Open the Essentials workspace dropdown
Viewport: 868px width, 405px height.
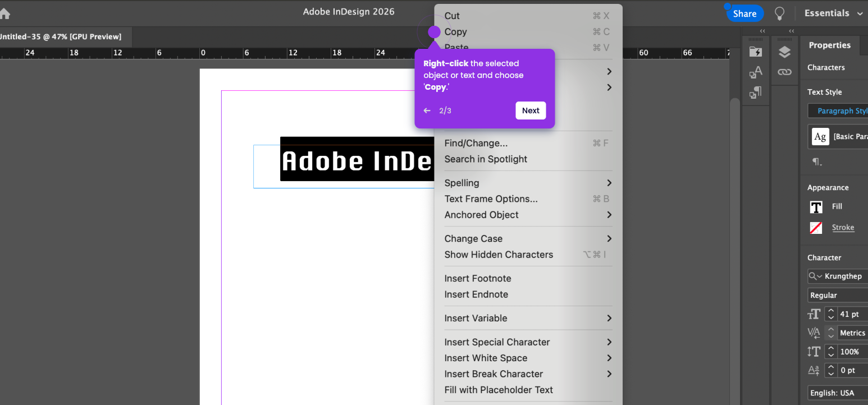pyautogui.click(x=833, y=13)
